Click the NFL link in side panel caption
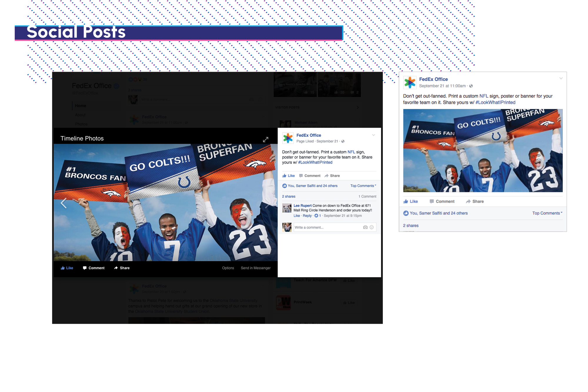The height and width of the screenshot is (392, 588). coord(351,152)
